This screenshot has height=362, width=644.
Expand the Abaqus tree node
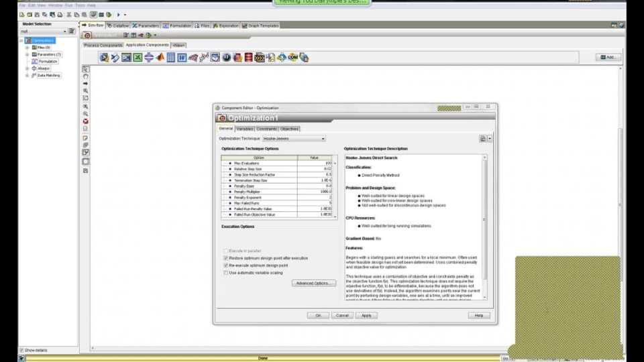tap(27, 68)
